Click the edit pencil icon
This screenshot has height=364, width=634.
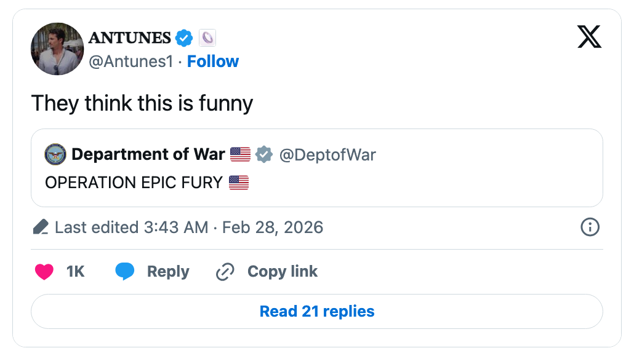click(41, 228)
